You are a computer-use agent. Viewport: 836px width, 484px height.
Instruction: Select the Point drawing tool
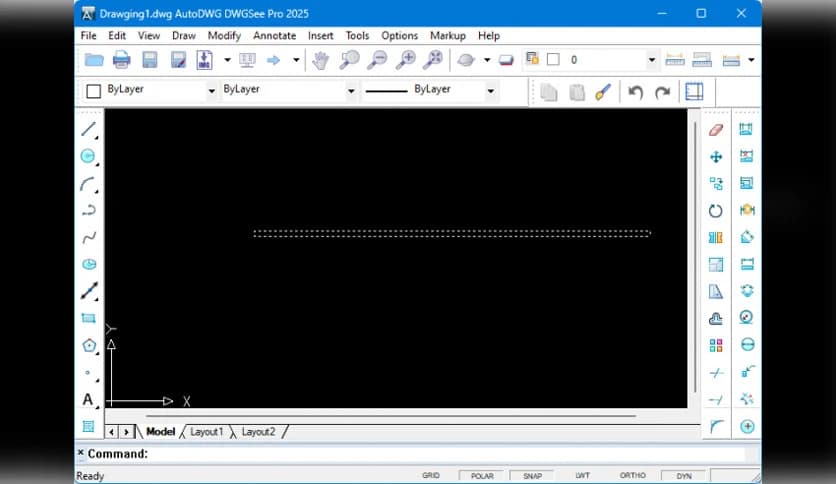coord(89,373)
